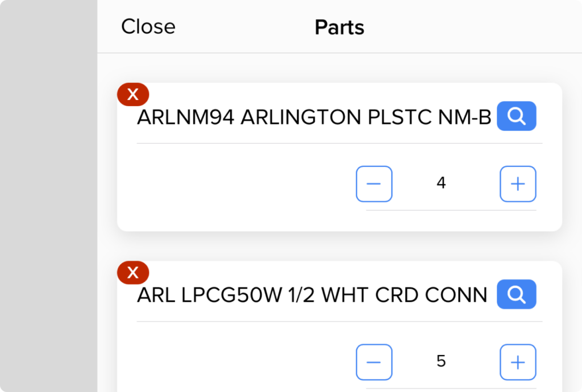The image size is (582, 392).
Task: Close the Parts panel
Action: (148, 27)
